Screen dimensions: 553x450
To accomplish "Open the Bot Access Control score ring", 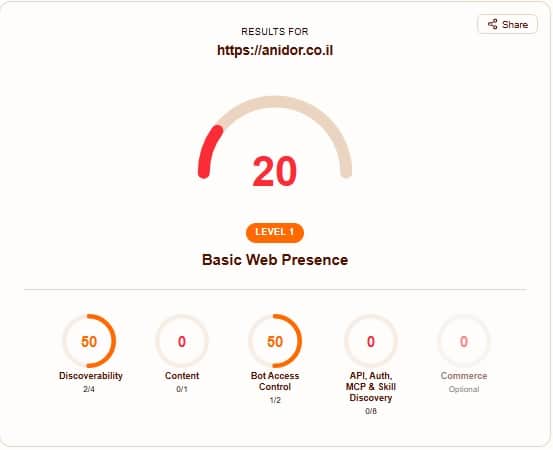I will click(x=275, y=341).
